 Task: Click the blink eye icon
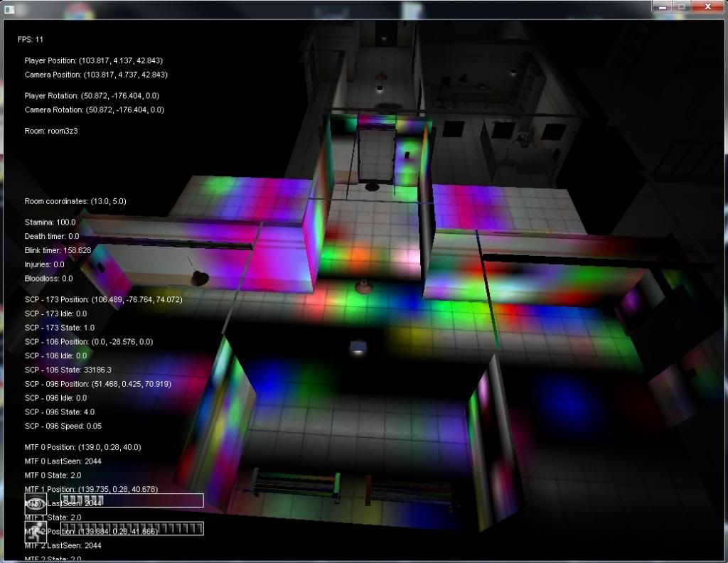click(x=36, y=503)
